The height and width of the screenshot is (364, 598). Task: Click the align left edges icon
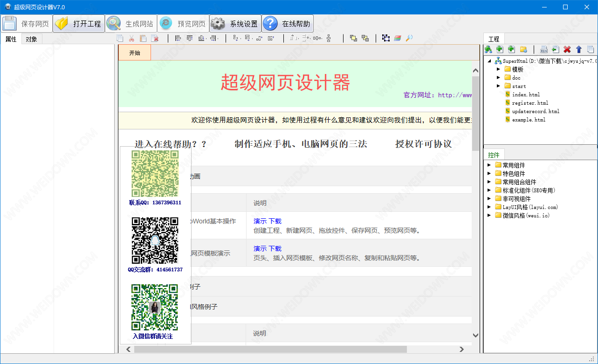[x=178, y=39]
